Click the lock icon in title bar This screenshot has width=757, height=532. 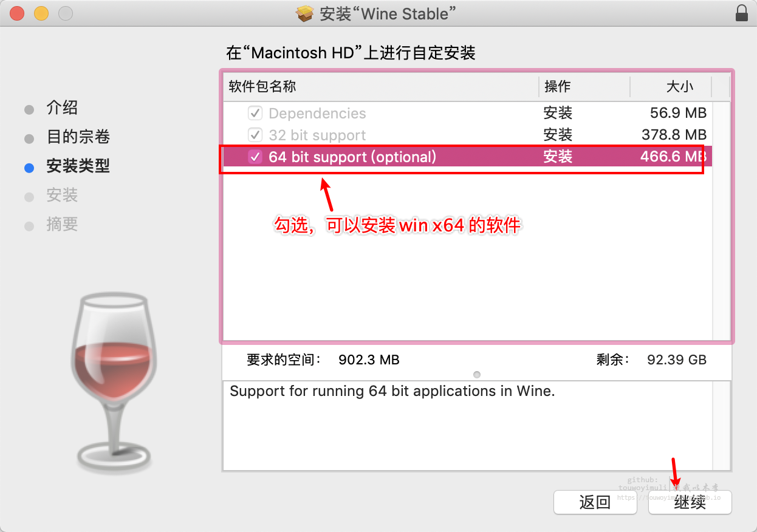tap(741, 13)
